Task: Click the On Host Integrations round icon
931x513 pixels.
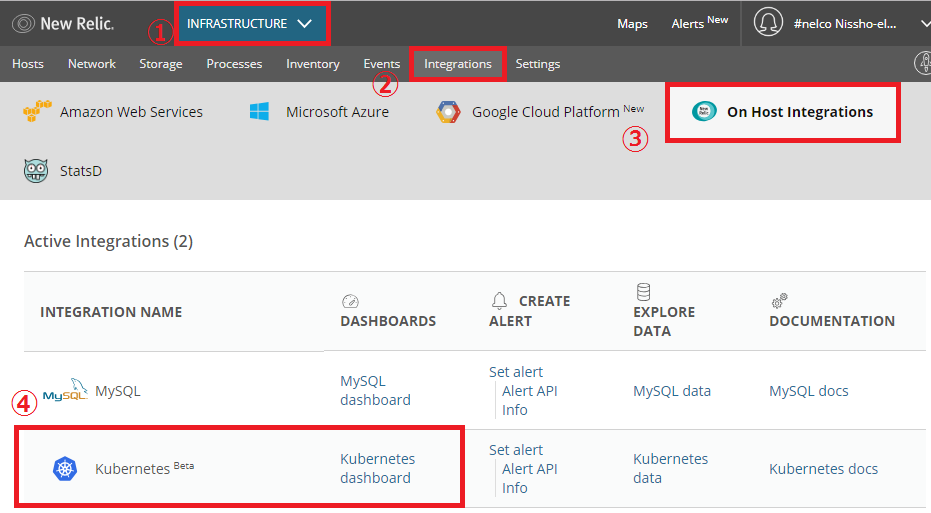Action: coord(704,111)
